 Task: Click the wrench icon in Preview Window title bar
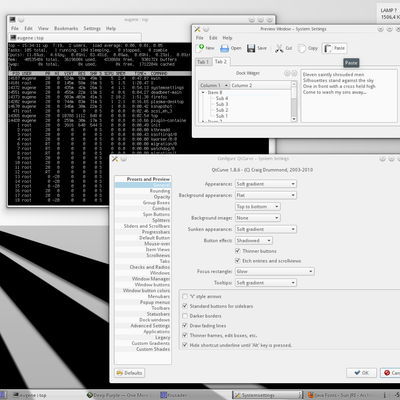point(197,29)
